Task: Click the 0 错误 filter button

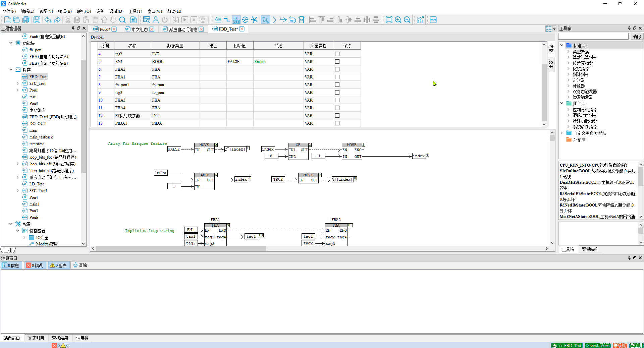Action: pyautogui.click(x=35, y=265)
